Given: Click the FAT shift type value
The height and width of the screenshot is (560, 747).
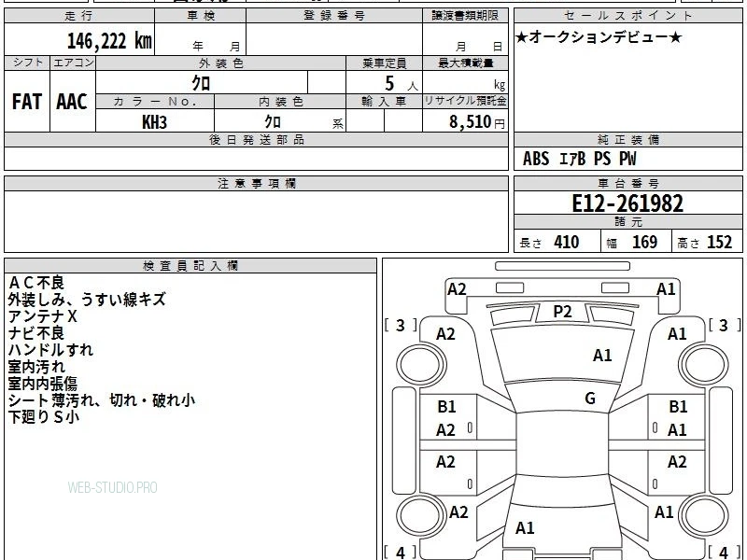Looking at the screenshot, I should (x=27, y=102).
